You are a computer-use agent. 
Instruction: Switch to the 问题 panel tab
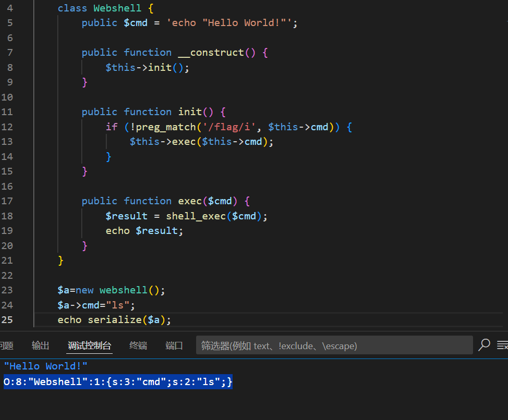(x=6, y=345)
